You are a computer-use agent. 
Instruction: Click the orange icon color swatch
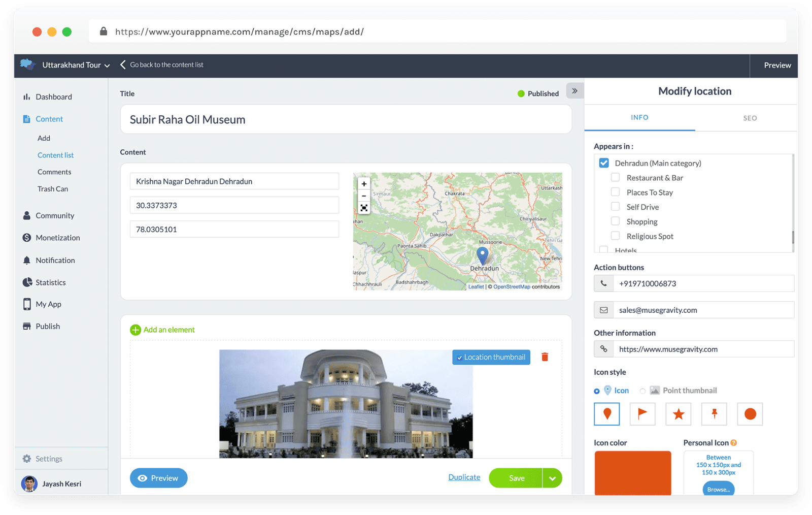pyautogui.click(x=632, y=472)
